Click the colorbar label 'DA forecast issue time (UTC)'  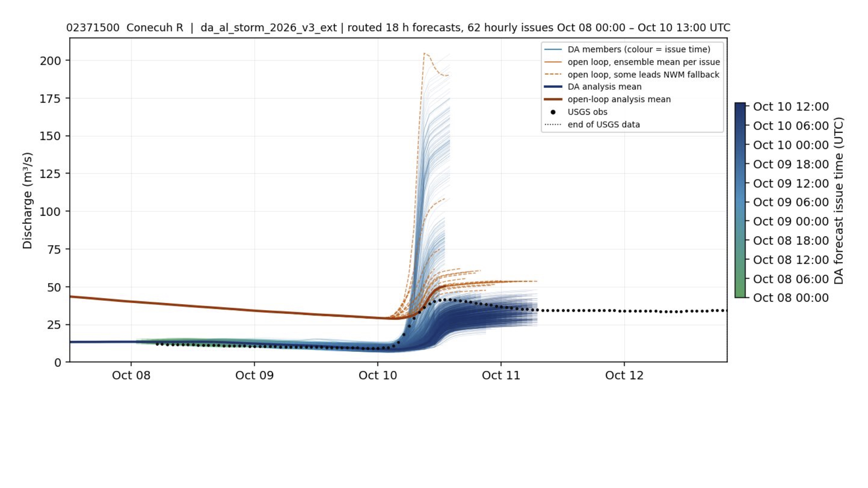coord(838,201)
